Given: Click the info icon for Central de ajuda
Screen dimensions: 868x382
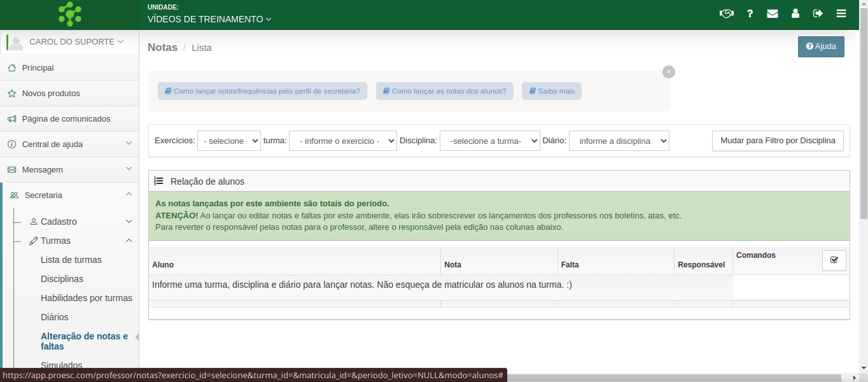Looking at the screenshot, I should click(x=11, y=144).
